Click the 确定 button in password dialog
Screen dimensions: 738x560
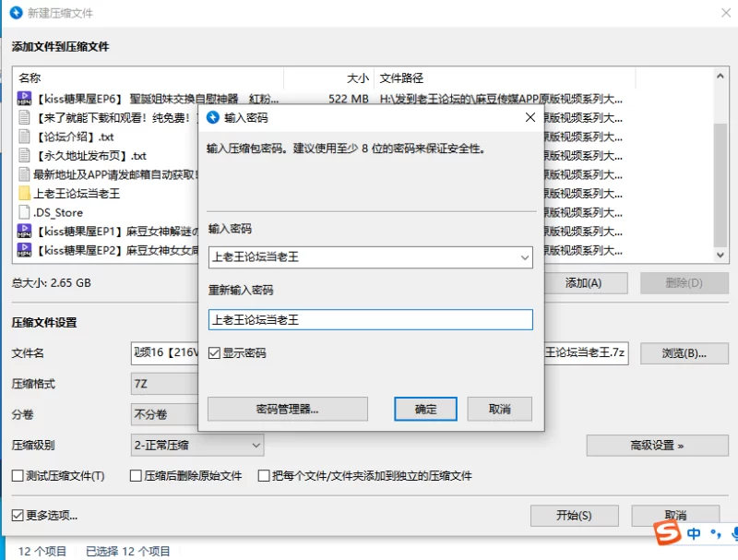425,409
